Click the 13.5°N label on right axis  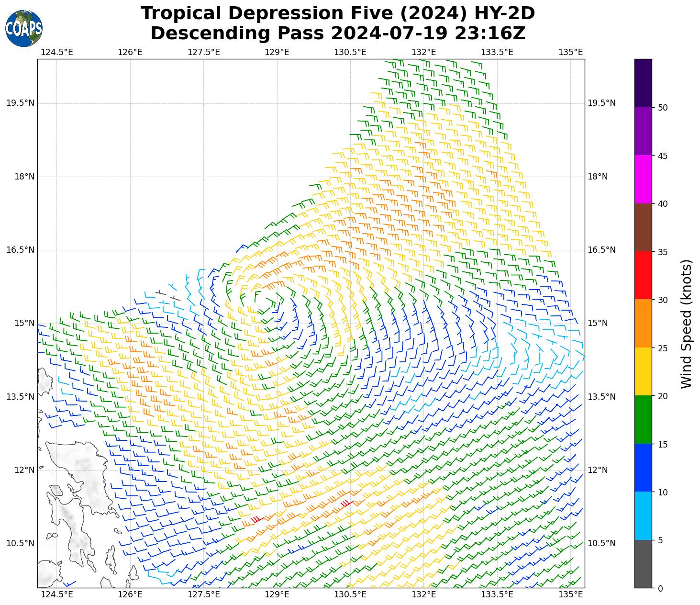[x=601, y=397]
